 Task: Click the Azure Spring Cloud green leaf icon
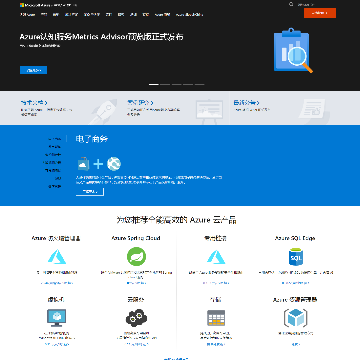pos(136,256)
